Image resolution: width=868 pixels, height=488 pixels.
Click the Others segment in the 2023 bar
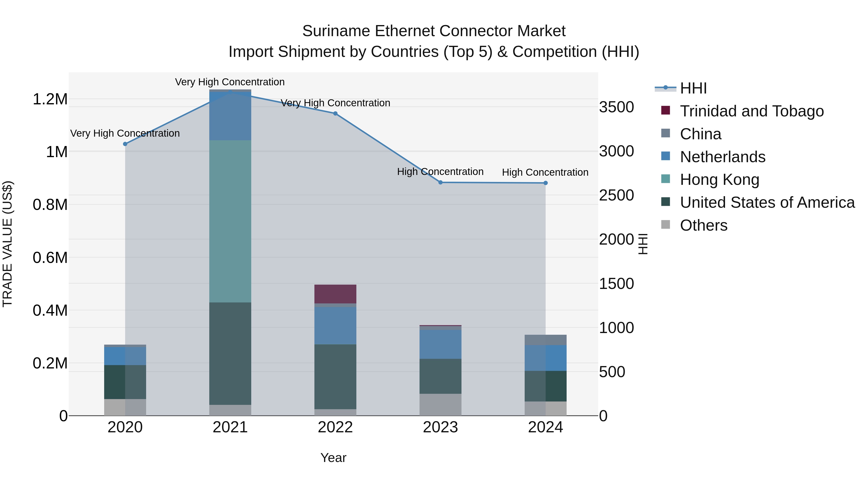point(441,404)
